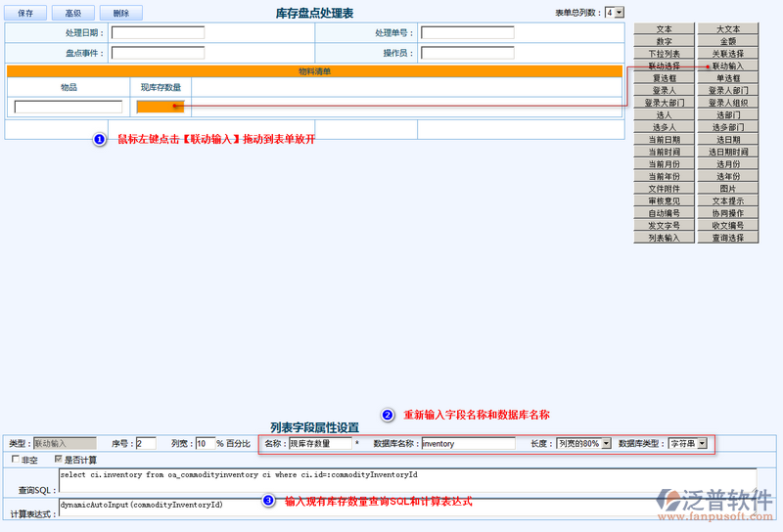This screenshot has height=532, width=783.
Task: Click the 处理日期 input field
Action: pyautogui.click(x=158, y=33)
